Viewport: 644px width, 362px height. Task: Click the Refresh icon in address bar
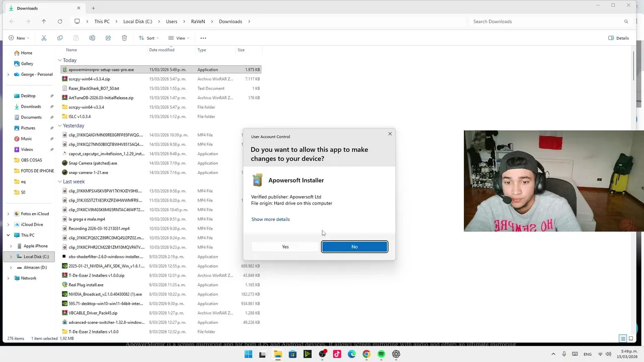(x=60, y=22)
